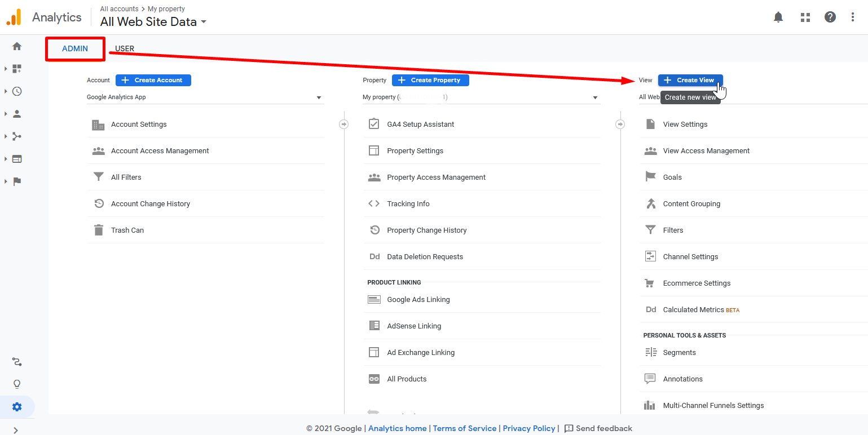The width and height of the screenshot is (868, 435).
Task: Open the Google Analytics App account dropdown
Action: tap(205, 97)
